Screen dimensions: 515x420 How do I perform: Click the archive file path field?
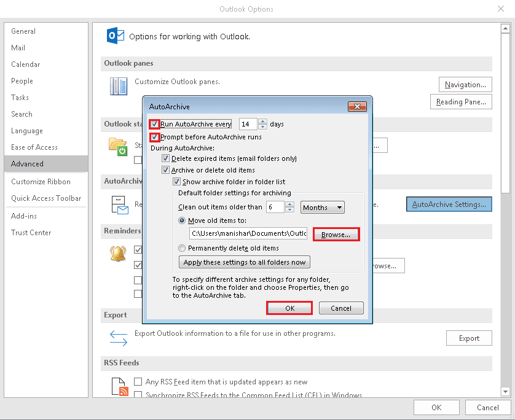click(248, 233)
